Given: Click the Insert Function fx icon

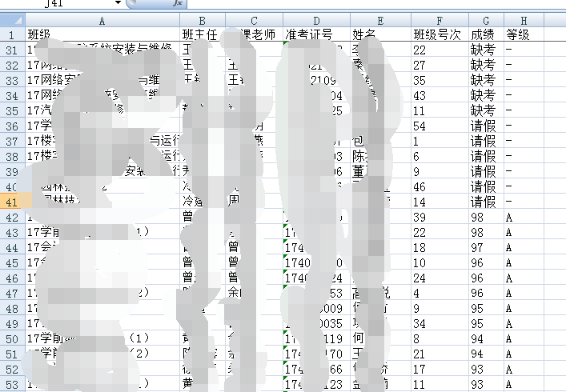Looking at the screenshot, I should tap(177, 3).
